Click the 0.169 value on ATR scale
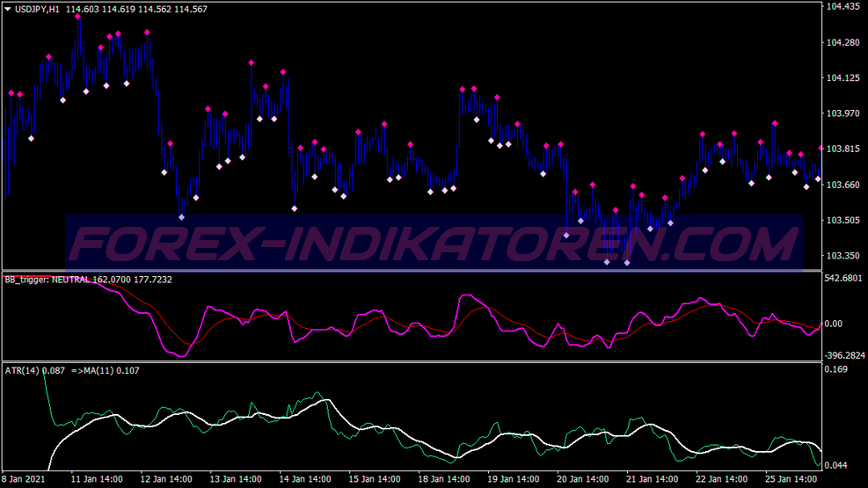The height and width of the screenshot is (488, 868). [835, 369]
